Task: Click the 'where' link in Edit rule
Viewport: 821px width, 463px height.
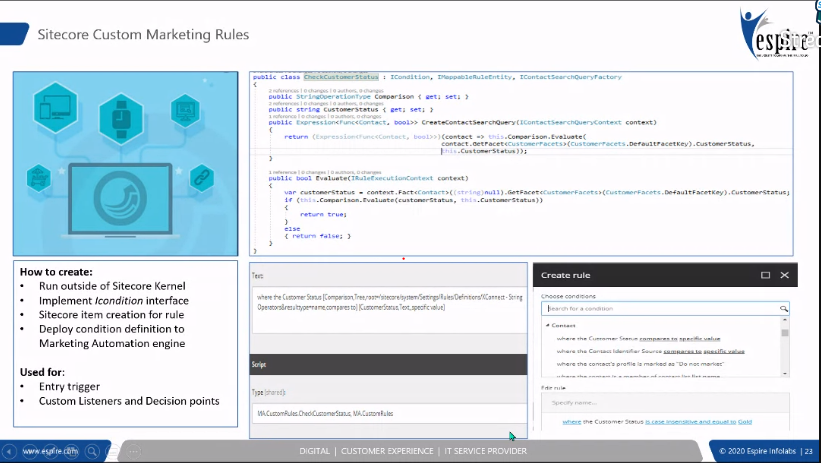Action: [x=572, y=422]
